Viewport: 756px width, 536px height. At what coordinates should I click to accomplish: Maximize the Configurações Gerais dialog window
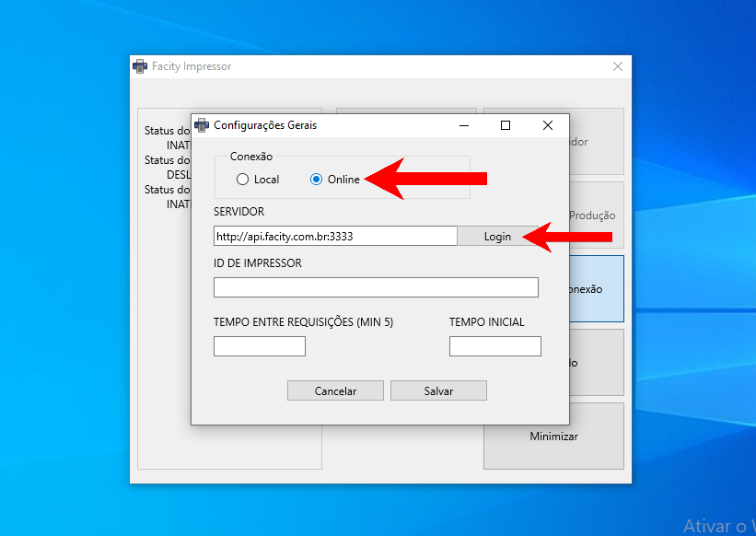pos(506,125)
